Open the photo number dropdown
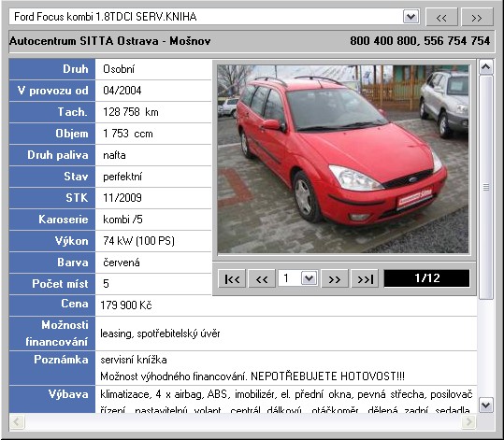 (x=309, y=278)
